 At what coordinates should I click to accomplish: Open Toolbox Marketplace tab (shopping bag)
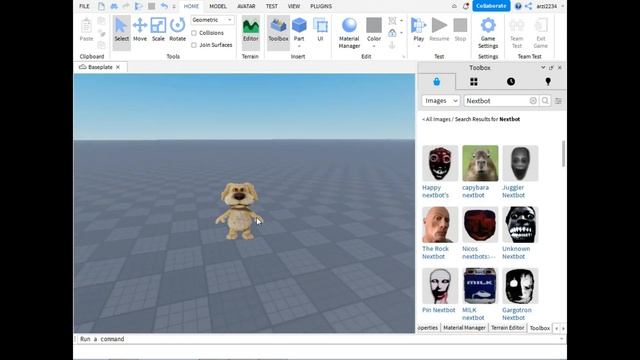pyautogui.click(x=436, y=82)
